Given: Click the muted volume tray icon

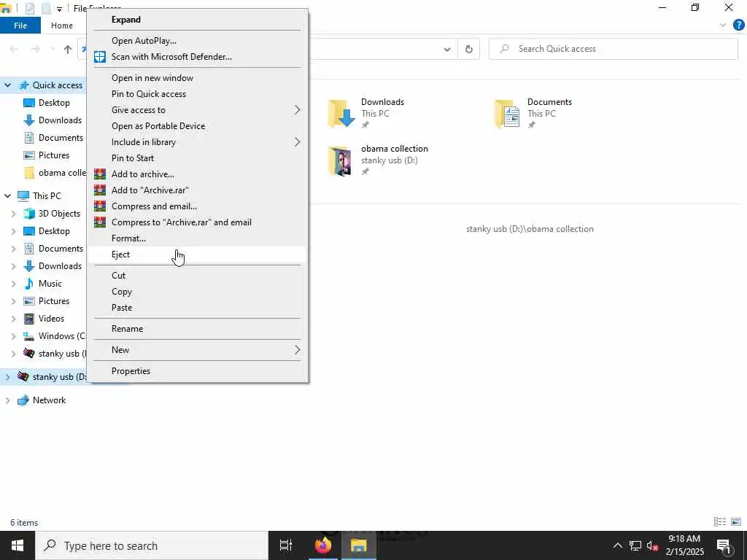Looking at the screenshot, I should point(652,545).
